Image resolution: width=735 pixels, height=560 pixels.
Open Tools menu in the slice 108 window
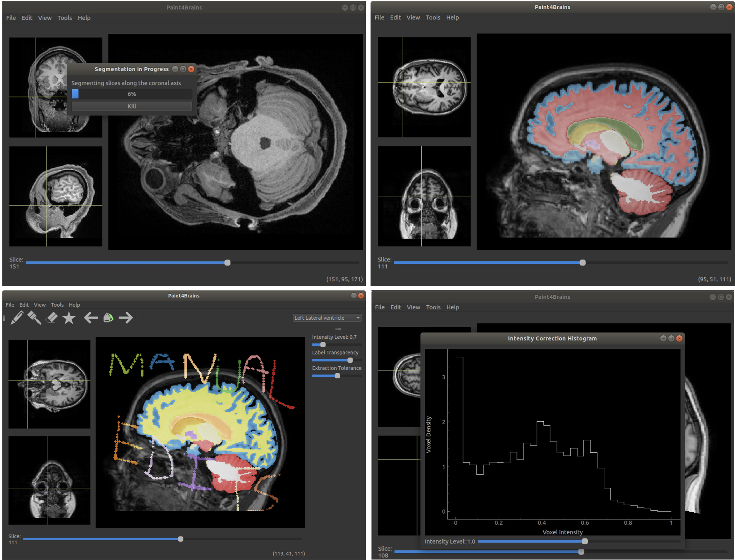(x=433, y=307)
